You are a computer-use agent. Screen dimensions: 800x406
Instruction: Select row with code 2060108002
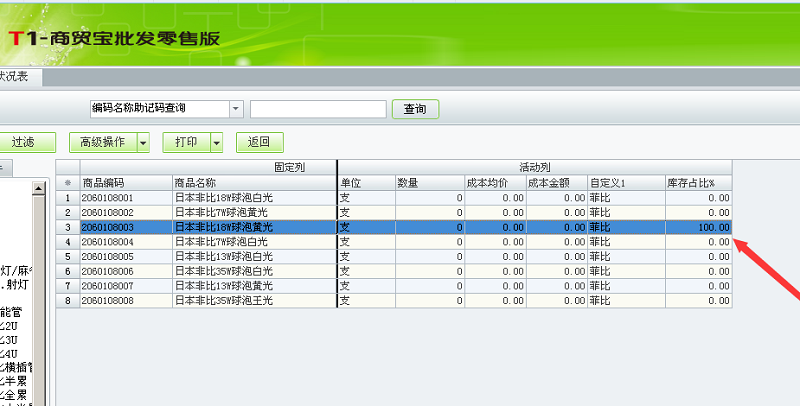[x=393, y=212]
